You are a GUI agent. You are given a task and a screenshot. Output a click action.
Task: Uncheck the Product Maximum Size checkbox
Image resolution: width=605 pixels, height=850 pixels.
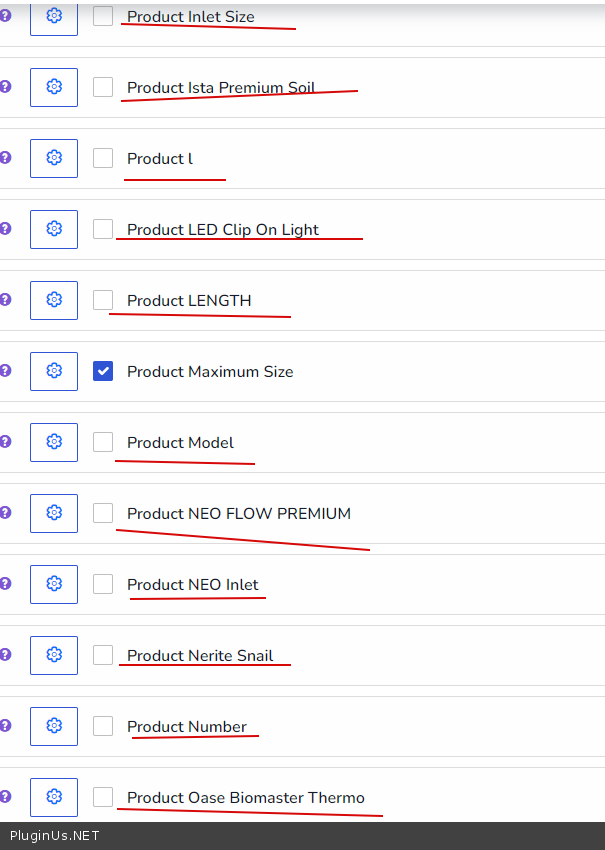[x=103, y=371]
